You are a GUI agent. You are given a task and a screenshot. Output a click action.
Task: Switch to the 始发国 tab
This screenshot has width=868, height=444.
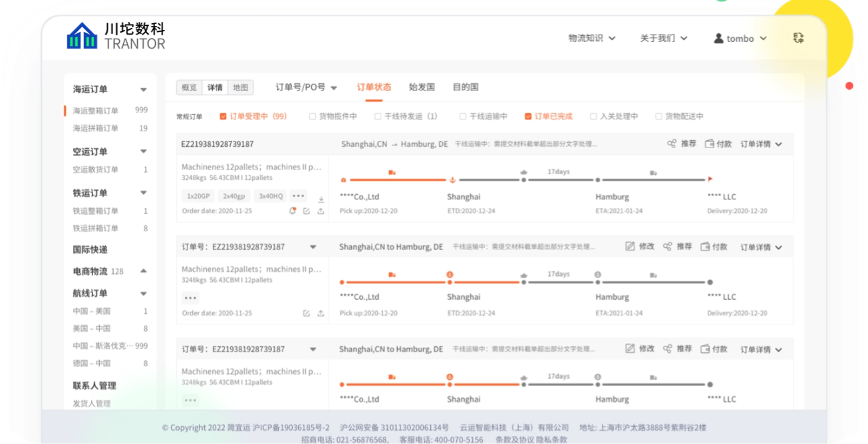[422, 87]
